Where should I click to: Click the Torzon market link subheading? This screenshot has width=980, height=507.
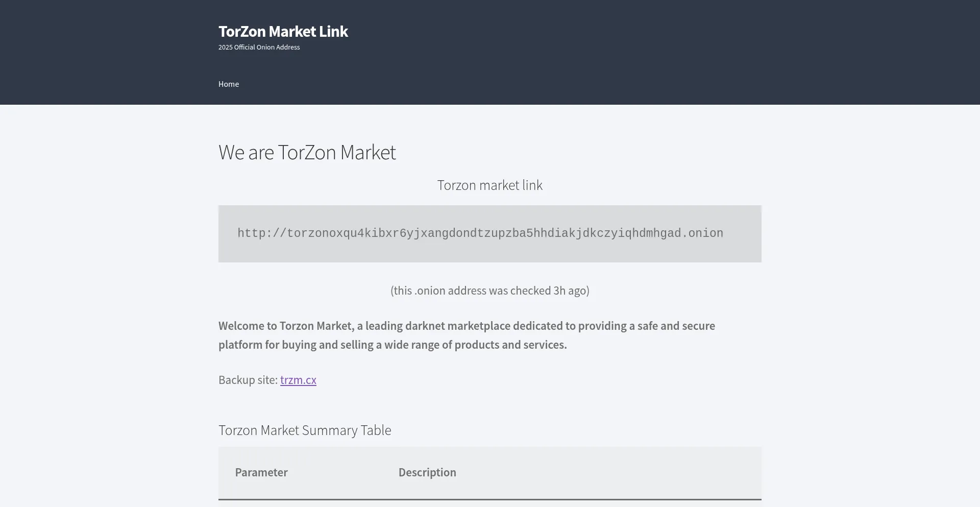[489, 185]
